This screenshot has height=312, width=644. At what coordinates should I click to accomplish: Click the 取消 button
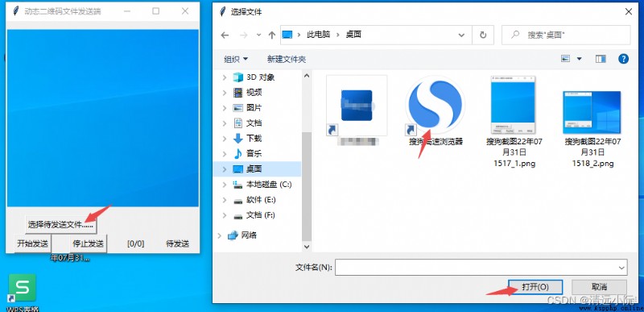pos(599,287)
